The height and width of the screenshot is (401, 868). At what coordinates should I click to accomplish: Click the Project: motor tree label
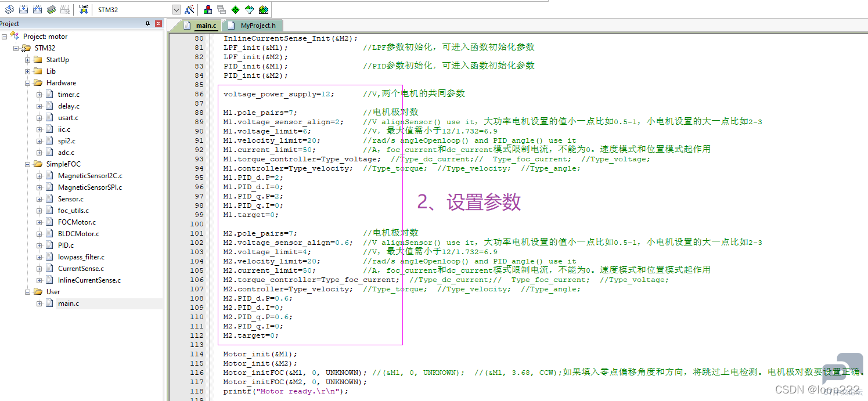point(45,37)
